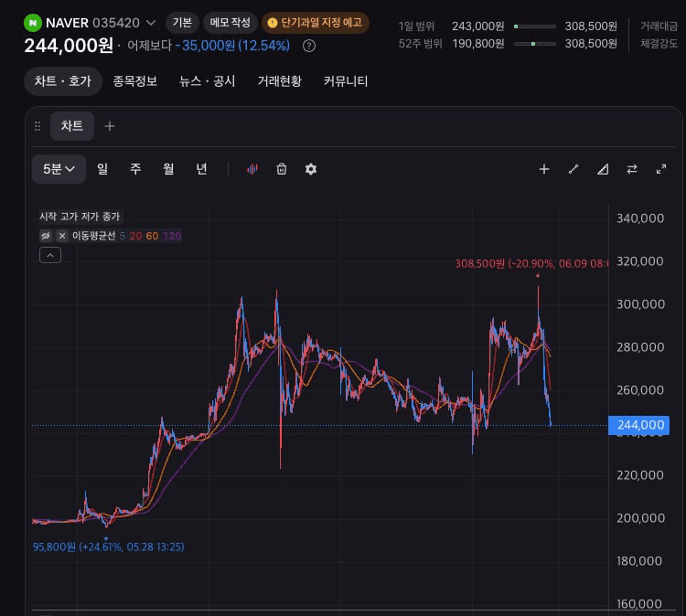686x616 pixels.
Task: Click the triangle ruler measure icon
Action: pos(603,169)
